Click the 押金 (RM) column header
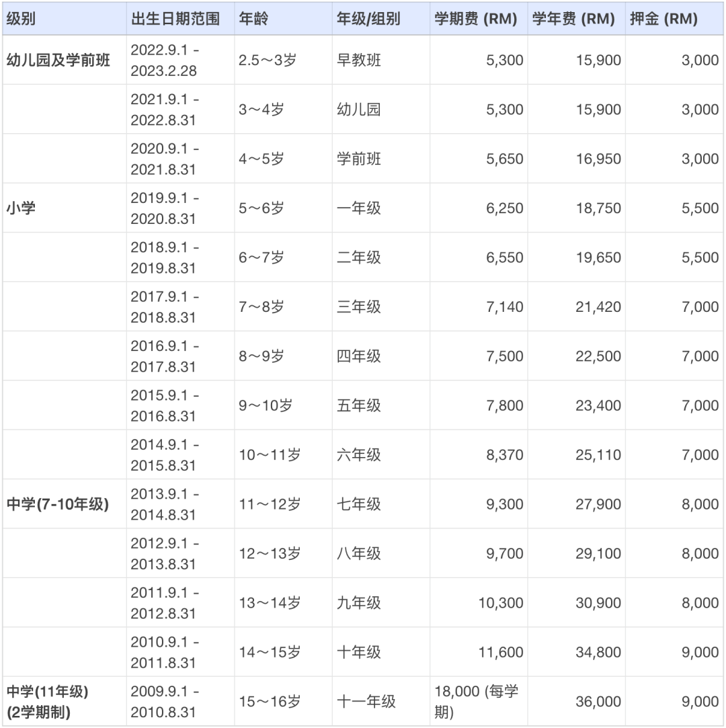 click(x=674, y=19)
